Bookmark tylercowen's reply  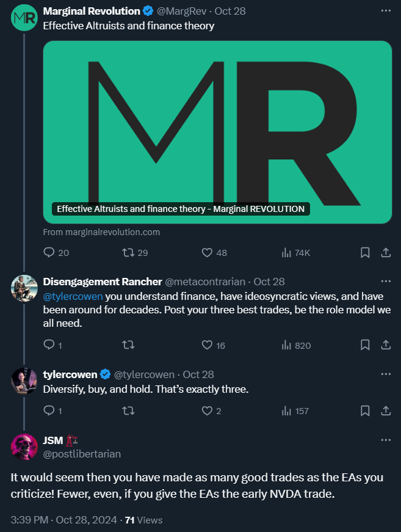pos(365,411)
